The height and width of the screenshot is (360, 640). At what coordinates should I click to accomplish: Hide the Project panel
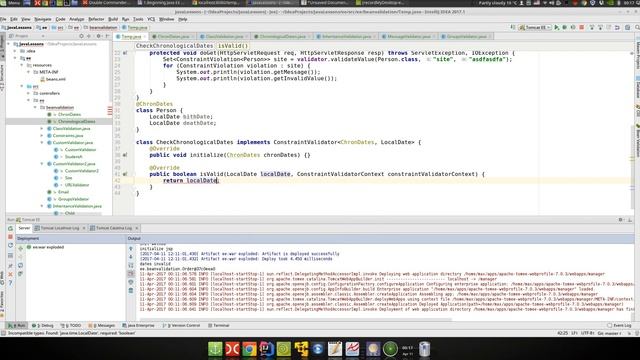107,36
